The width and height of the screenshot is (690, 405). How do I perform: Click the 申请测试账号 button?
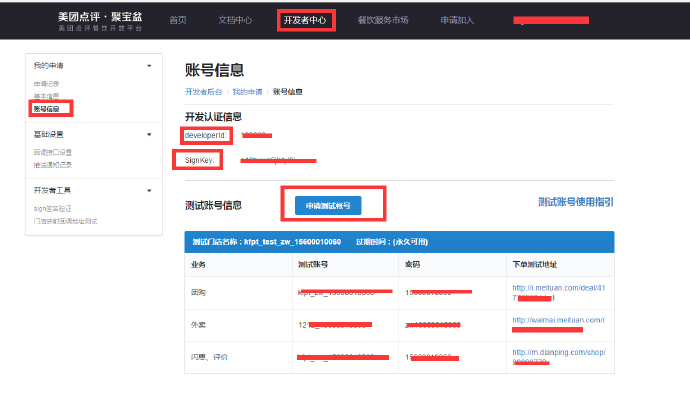pos(328,206)
